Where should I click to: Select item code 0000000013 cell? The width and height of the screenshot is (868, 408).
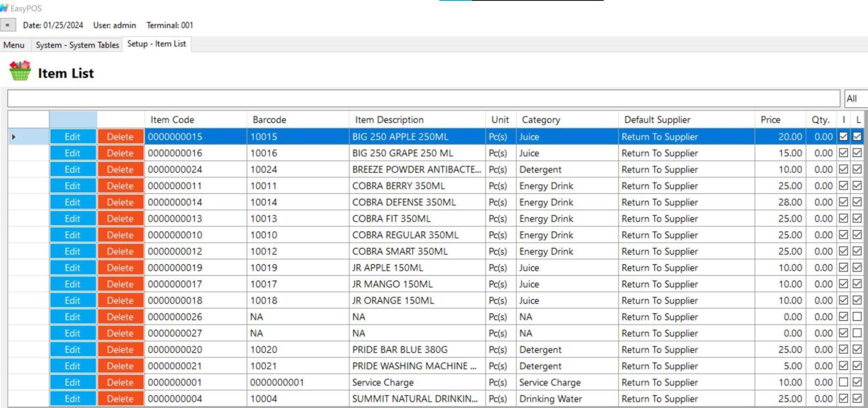coord(196,219)
